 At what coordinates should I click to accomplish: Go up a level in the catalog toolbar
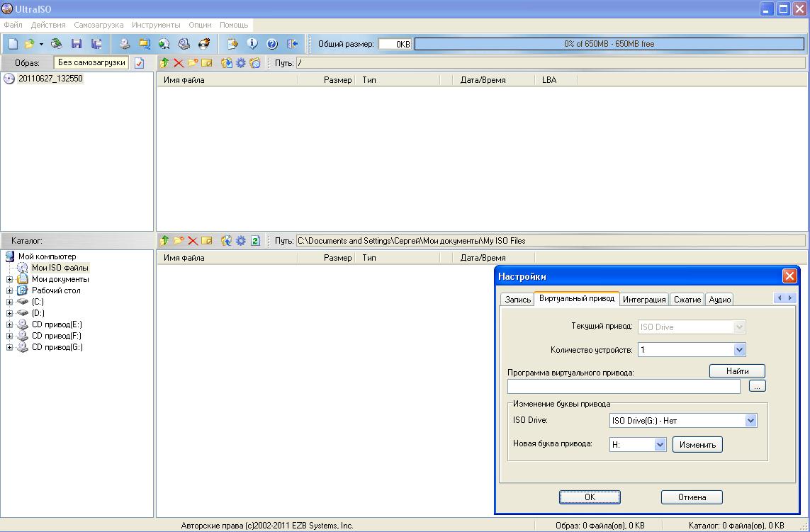coord(164,241)
